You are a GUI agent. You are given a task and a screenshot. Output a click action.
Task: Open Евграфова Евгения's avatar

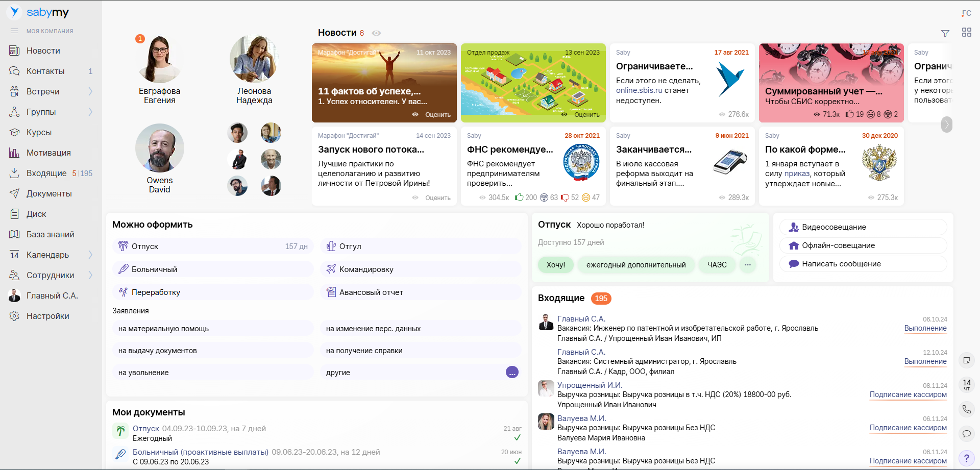point(160,59)
